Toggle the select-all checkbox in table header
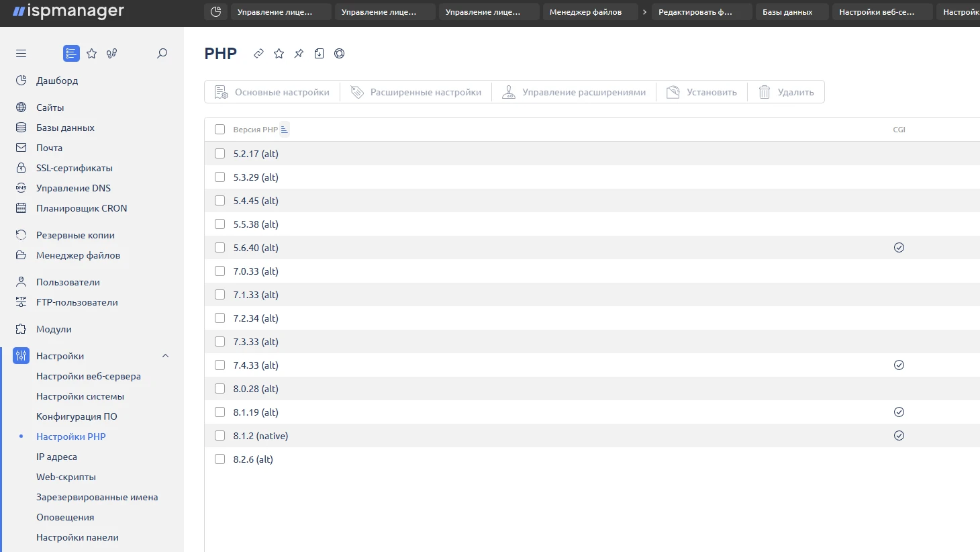Viewport: 980px width, 552px height. pos(219,130)
